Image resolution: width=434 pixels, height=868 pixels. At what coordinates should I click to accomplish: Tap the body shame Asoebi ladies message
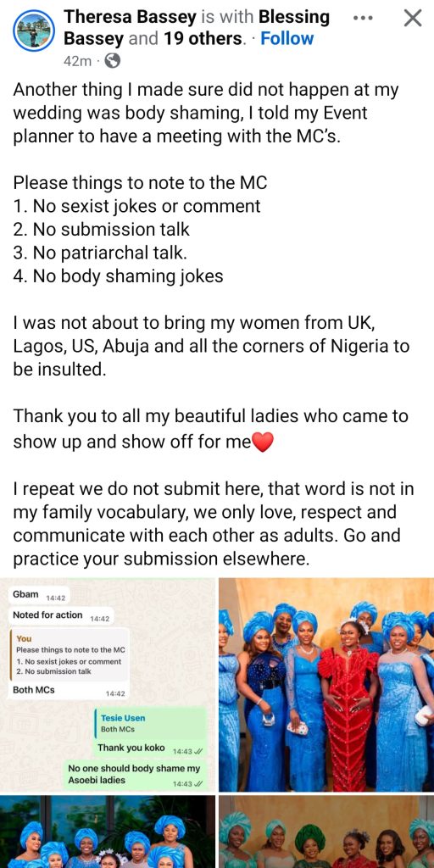click(x=135, y=775)
